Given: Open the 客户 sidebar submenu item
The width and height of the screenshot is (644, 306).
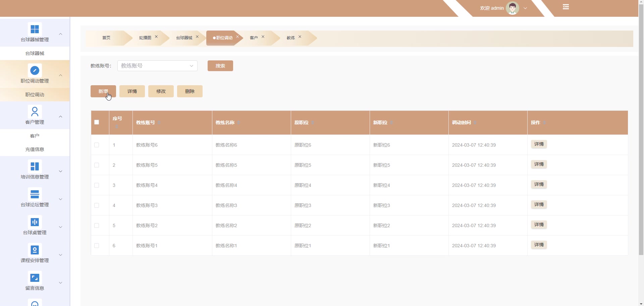Looking at the screenshot, I should pos(35,136).
